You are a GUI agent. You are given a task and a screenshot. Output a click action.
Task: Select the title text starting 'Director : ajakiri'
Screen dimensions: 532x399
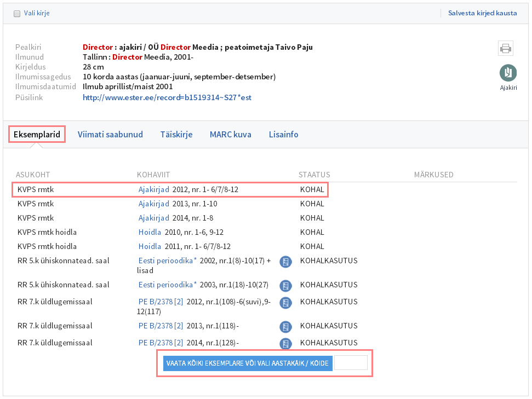pos(198,47)
